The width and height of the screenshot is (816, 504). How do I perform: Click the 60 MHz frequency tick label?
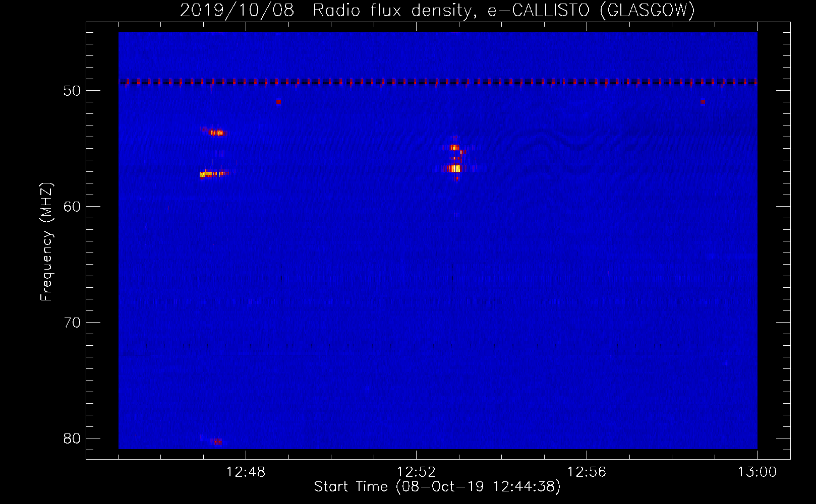tap(72, 207)
